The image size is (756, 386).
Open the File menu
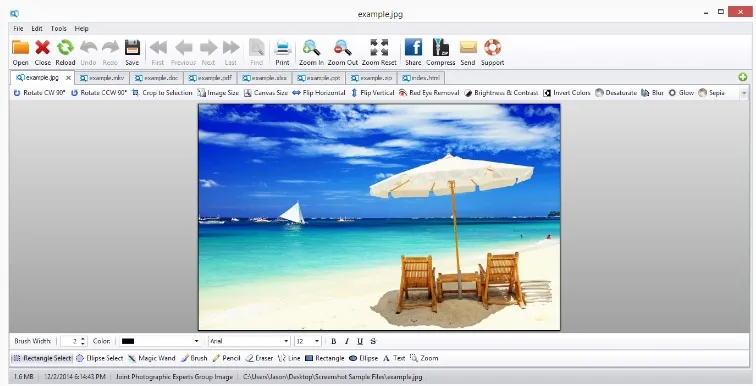click(18, 28)
